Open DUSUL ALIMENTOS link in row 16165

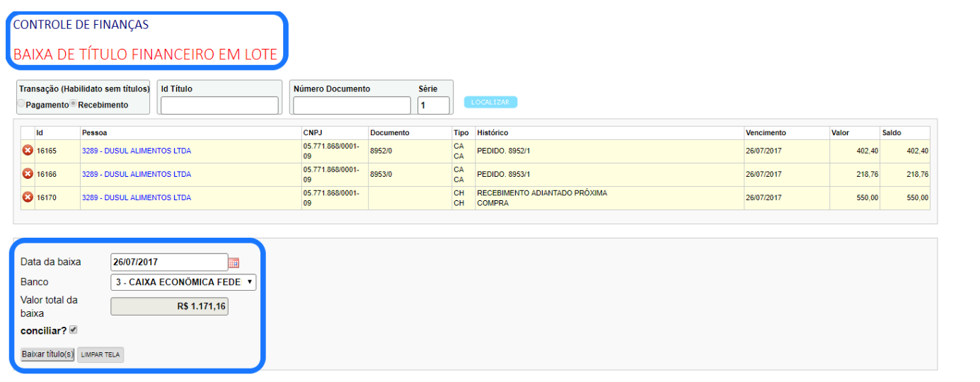(136, 151)
